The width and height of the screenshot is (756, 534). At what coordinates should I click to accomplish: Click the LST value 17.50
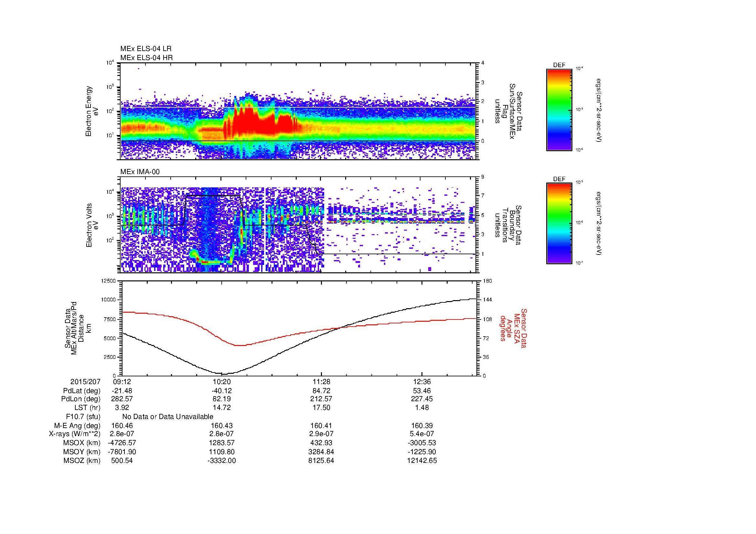coord(321,408)
